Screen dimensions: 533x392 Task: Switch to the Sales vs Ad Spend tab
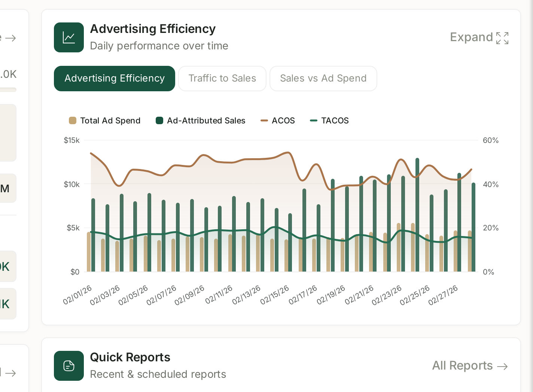pos(323,79)
